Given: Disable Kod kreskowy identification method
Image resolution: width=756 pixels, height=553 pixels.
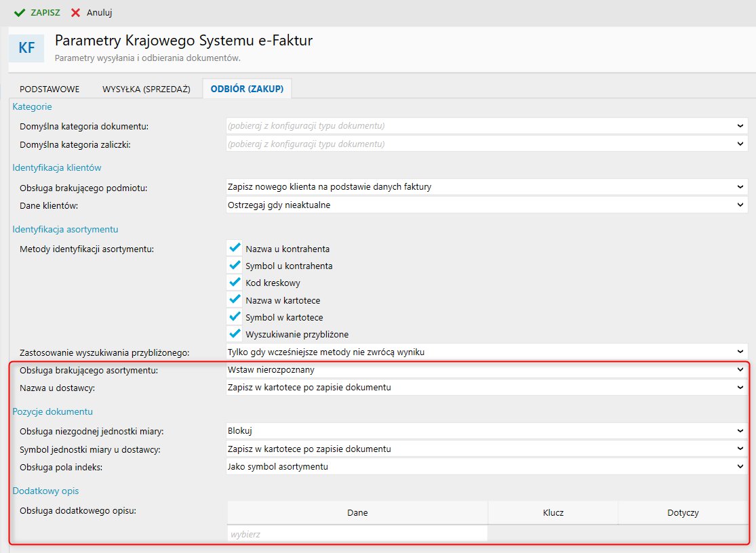Looking at the screenshot, I should point(235,282).
